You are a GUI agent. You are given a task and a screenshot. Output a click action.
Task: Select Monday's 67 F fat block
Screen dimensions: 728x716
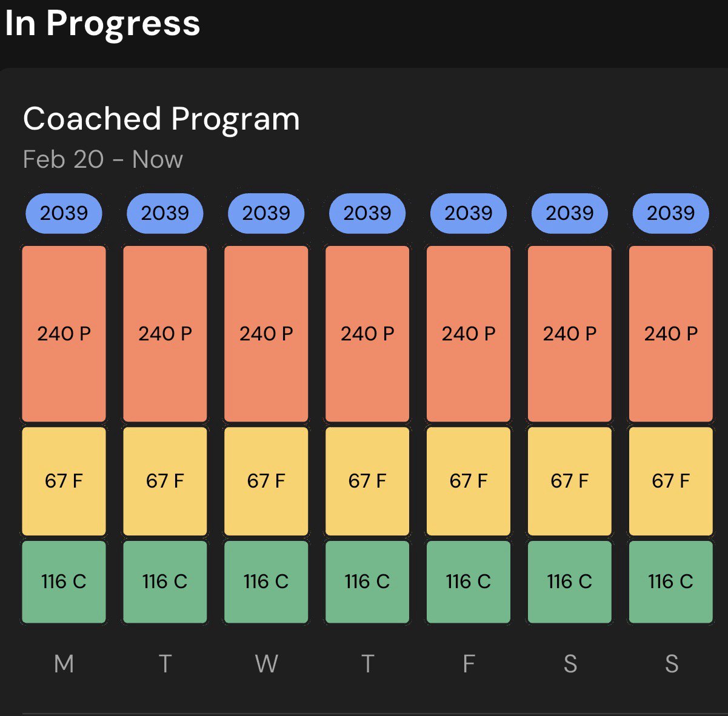64,481
